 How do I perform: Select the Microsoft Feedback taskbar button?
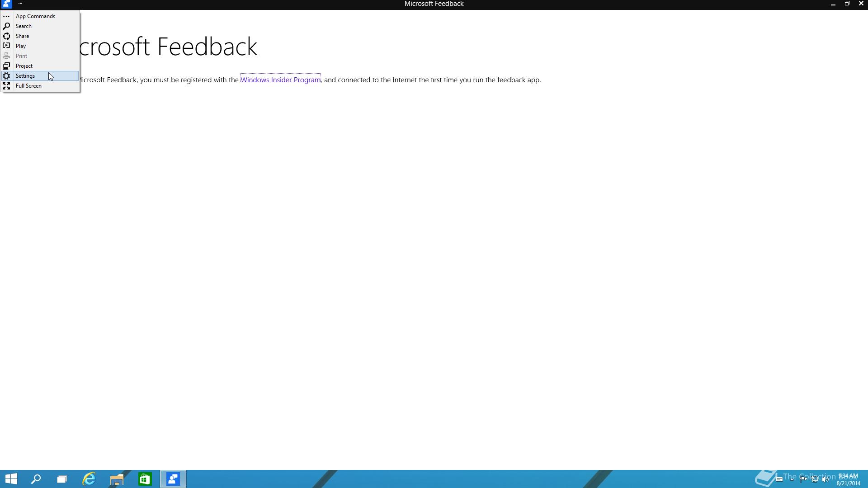point(173,479)
